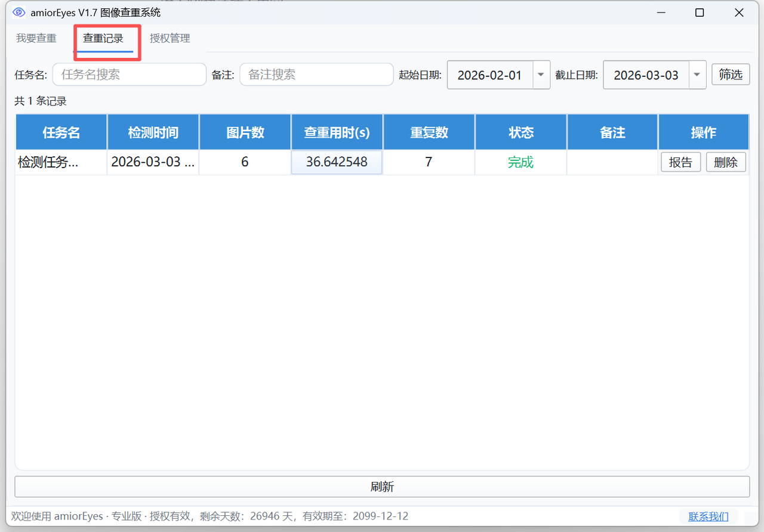Click the 查重用时(s) column header
The image size is (764, 532).
[337, 132]
